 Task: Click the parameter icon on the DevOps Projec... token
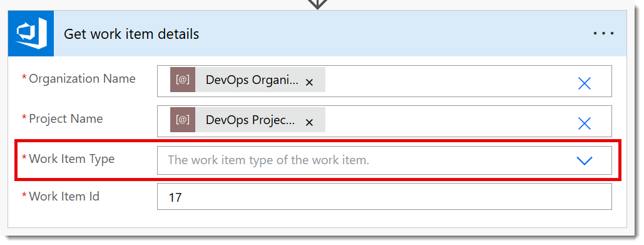183,120
